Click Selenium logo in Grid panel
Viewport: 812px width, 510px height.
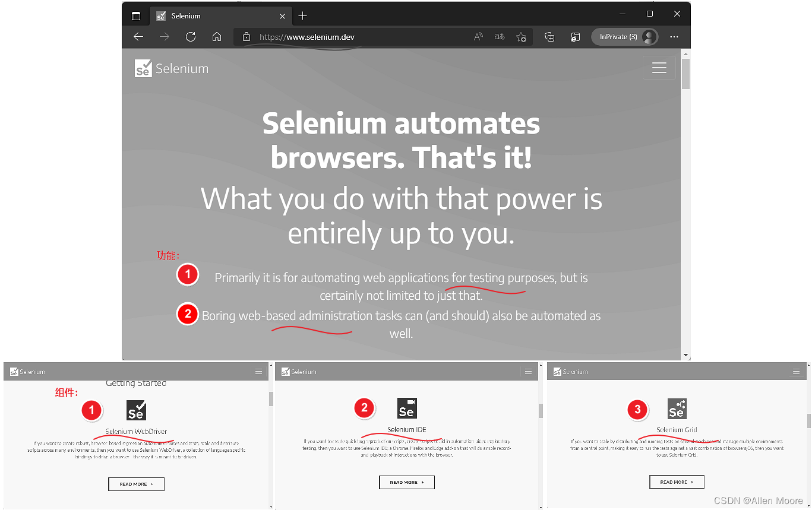pyautogui.click(x=571, y=372)
